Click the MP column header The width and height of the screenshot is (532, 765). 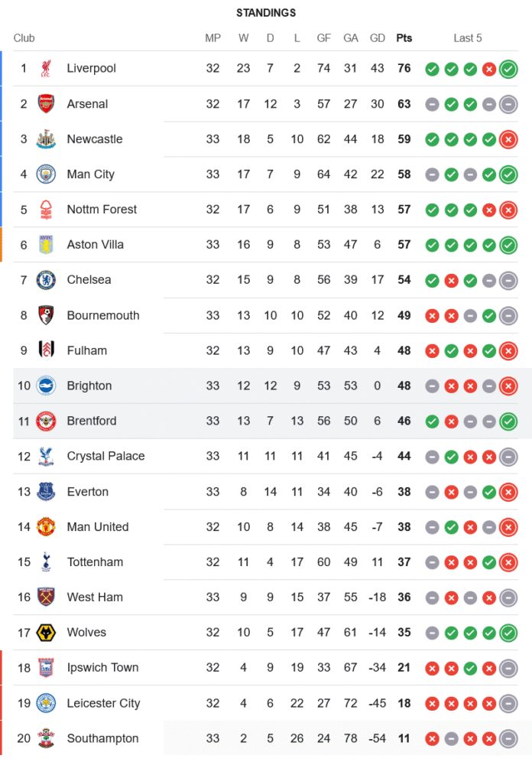(x=212, y=38)
